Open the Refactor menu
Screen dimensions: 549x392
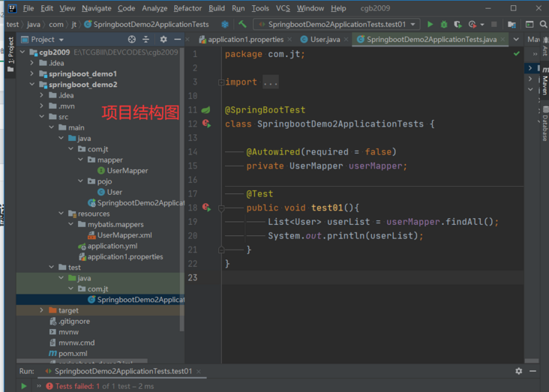187,8
